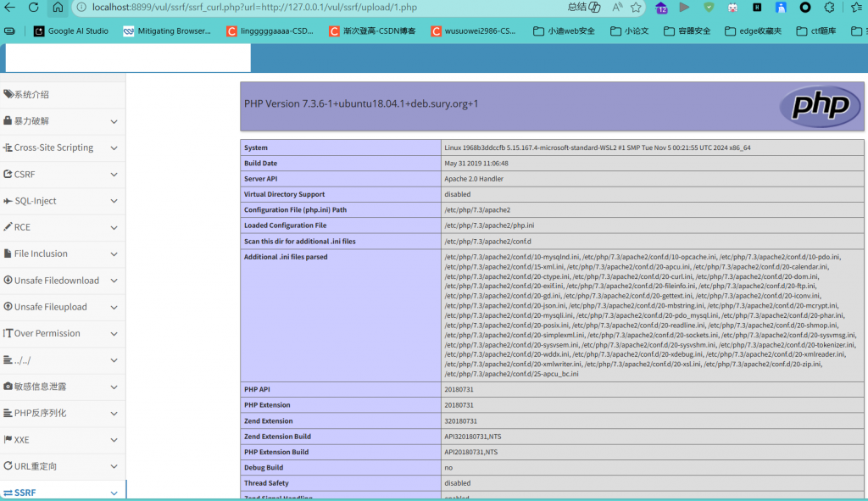Select the SSRF sidebar menu item
868x501 pixels.
click(x=25, y=493)
